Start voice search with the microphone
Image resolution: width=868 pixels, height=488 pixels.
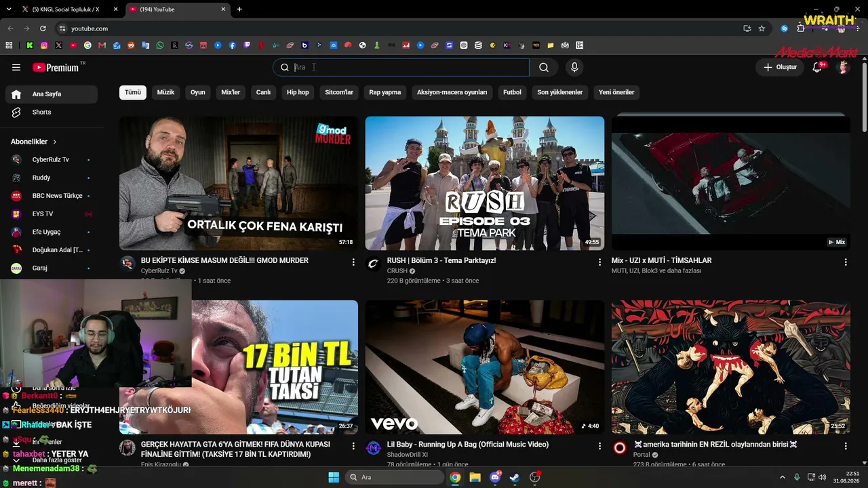(574, 67)
